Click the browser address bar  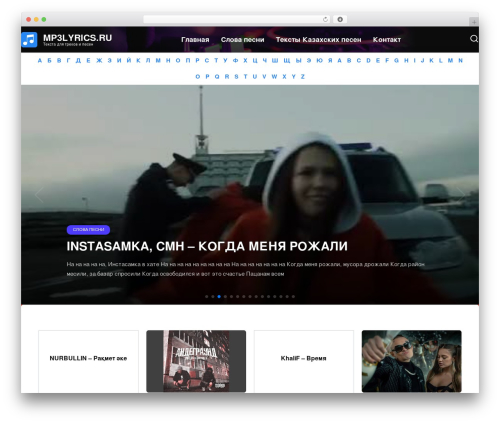[237, 19]
